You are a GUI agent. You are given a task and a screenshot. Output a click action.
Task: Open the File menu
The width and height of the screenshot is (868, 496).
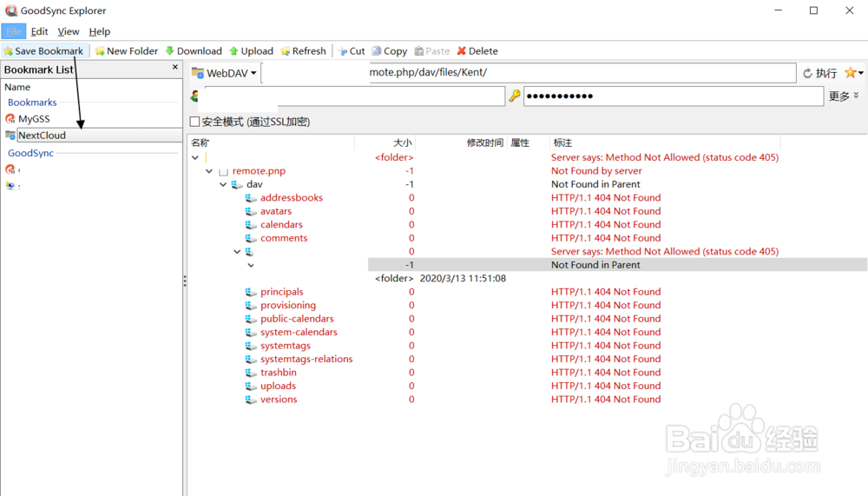(x=14, y=31)
